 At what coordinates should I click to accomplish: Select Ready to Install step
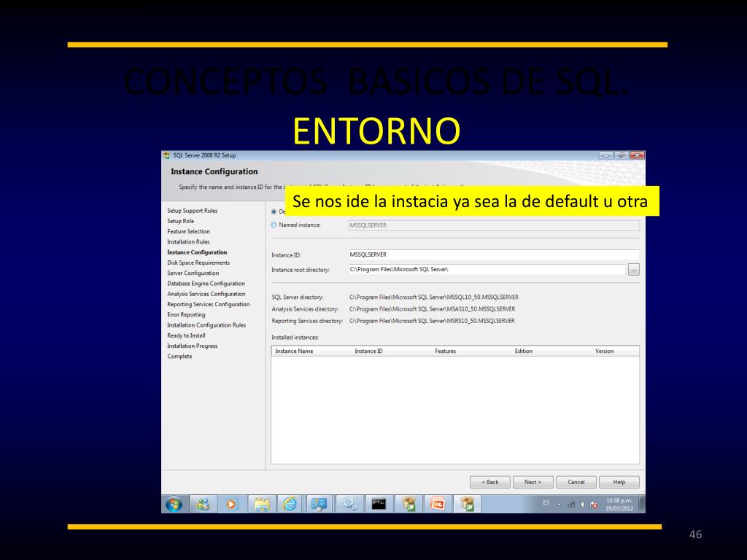click(x=186, y=335)
